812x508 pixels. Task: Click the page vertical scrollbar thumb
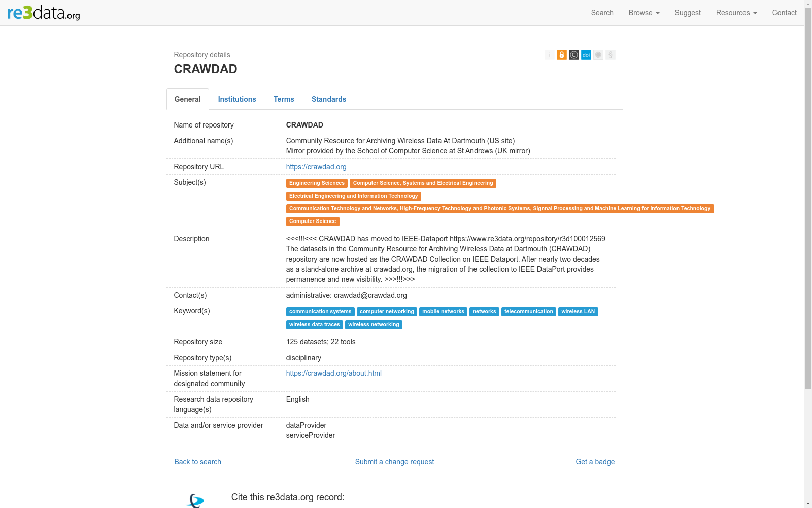(x=808, y=198)
